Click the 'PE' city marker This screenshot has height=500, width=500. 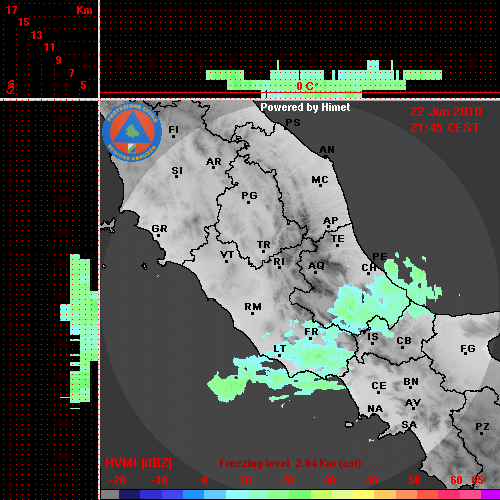(379, 256)
